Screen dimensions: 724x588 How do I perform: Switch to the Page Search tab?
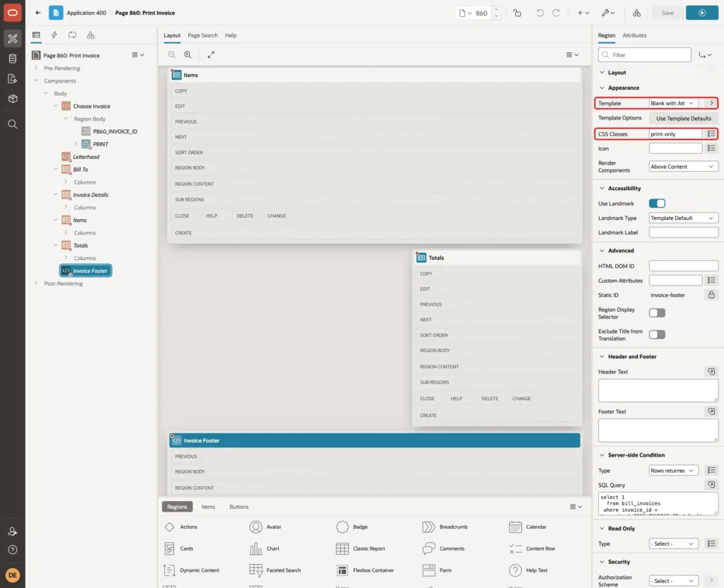click(x=202, y=35)
